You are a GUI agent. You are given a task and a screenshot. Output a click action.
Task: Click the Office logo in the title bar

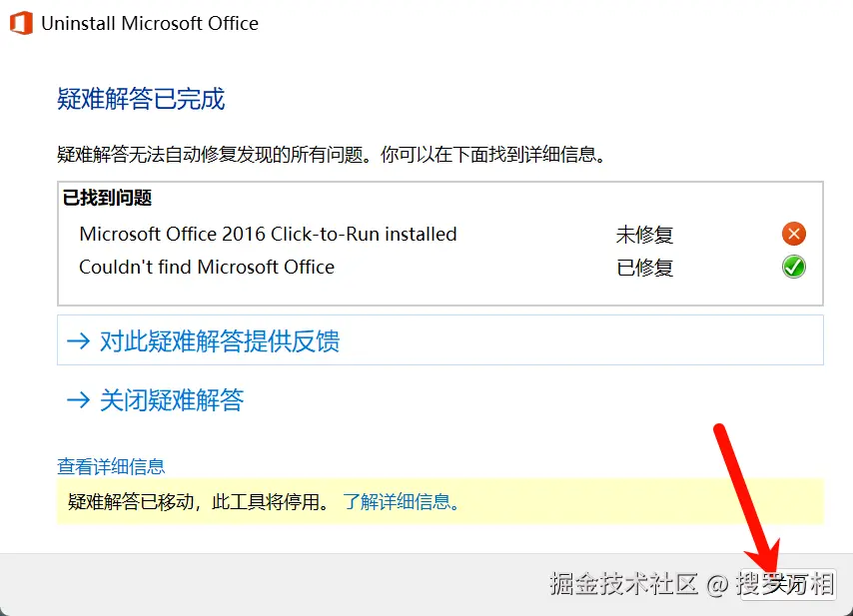coord(20,24)
